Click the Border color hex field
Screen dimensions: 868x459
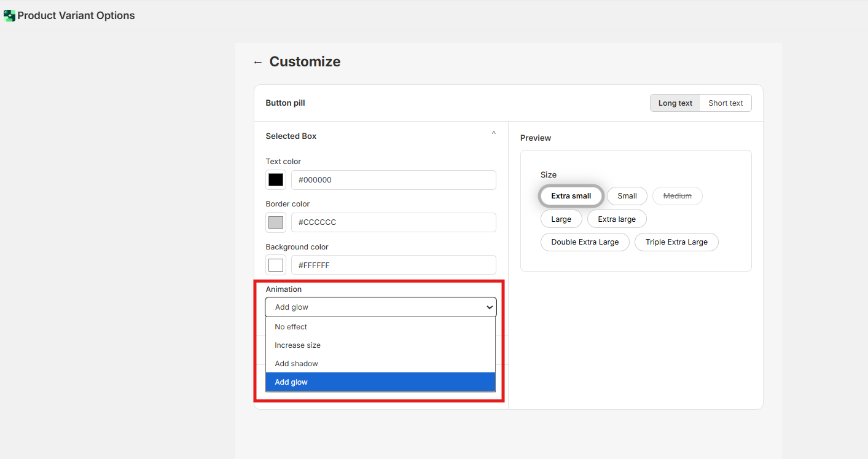pos(393,222)
